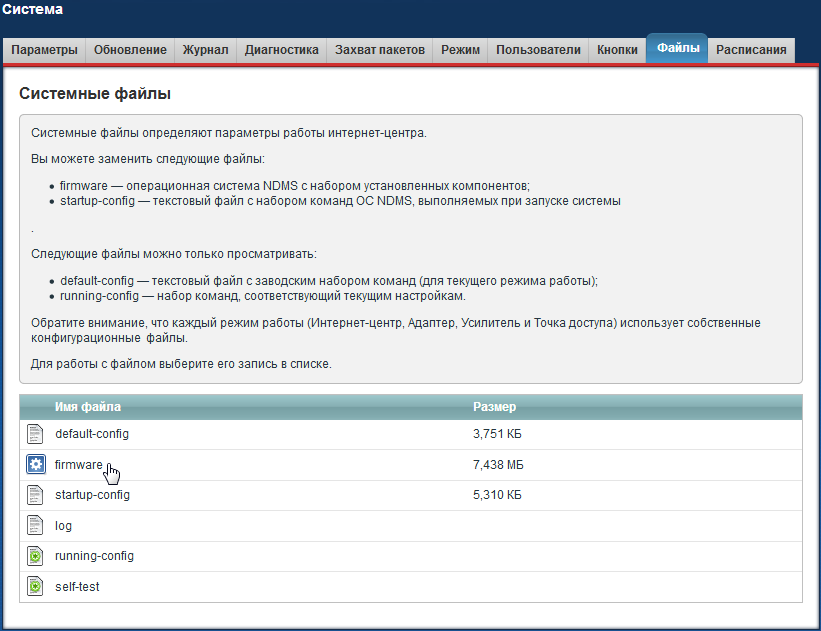
Task: Switch to the Обновление tab
Action: click(130, 50)
